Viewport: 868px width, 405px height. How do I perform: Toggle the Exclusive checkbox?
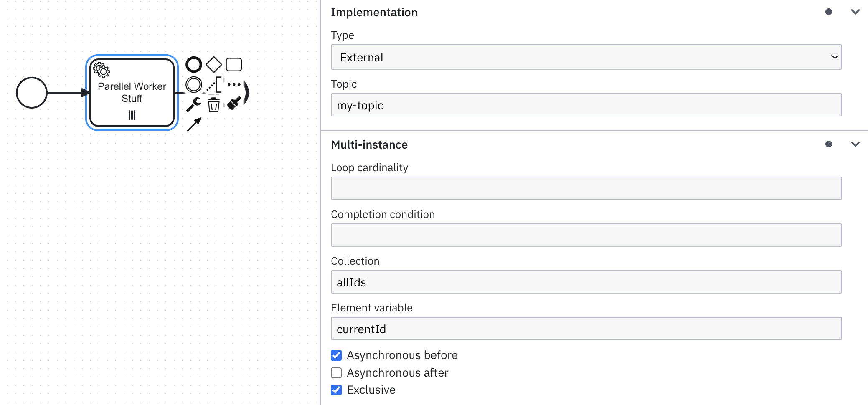tap(336, 390)
